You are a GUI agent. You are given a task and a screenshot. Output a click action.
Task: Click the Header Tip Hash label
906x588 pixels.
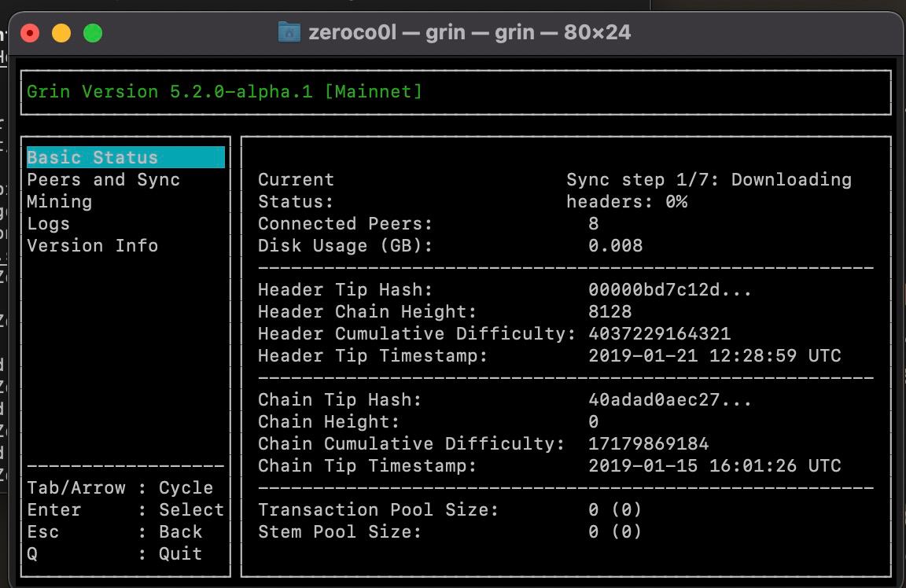tap(345, 289)
